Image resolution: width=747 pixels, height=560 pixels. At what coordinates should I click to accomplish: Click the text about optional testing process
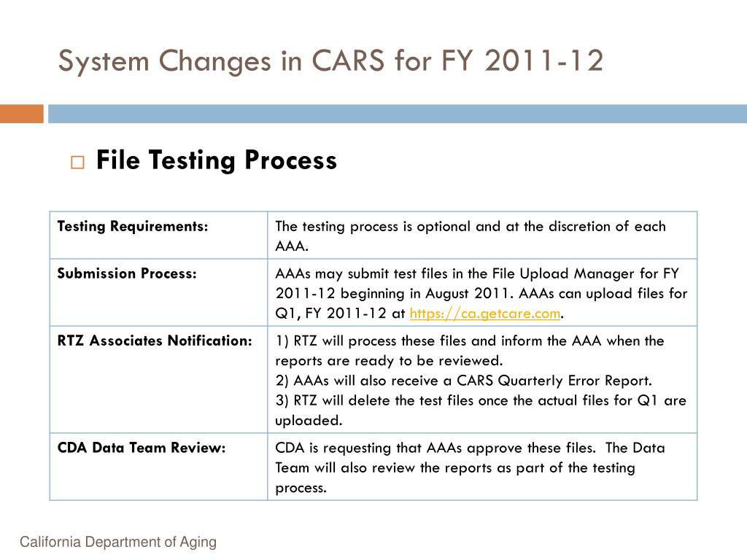[471, 236]
